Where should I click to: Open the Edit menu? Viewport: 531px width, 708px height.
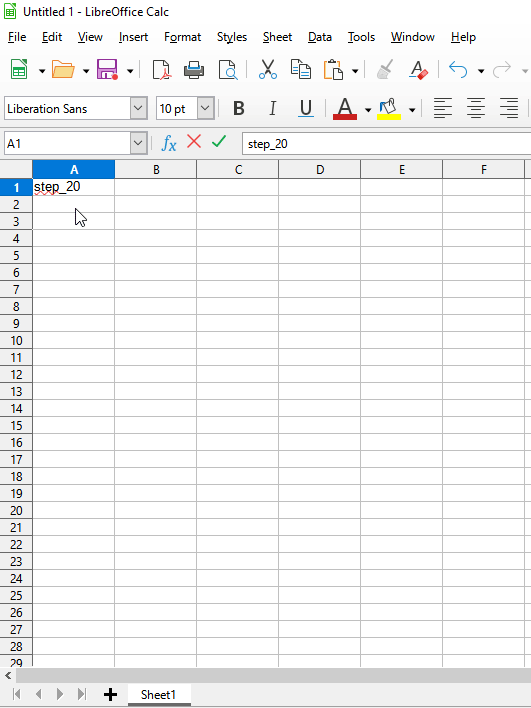pyautogui.click(x=52, y=37)
